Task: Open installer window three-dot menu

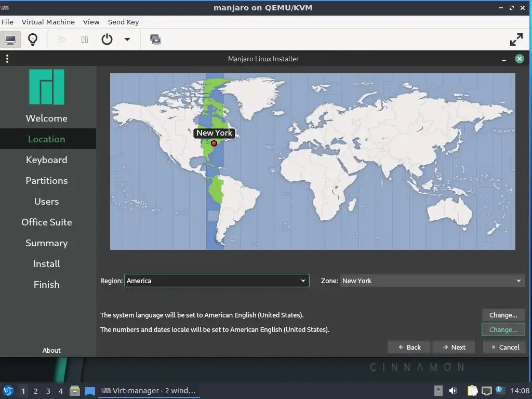Action: pyautogui.click(x=7, y=59)
